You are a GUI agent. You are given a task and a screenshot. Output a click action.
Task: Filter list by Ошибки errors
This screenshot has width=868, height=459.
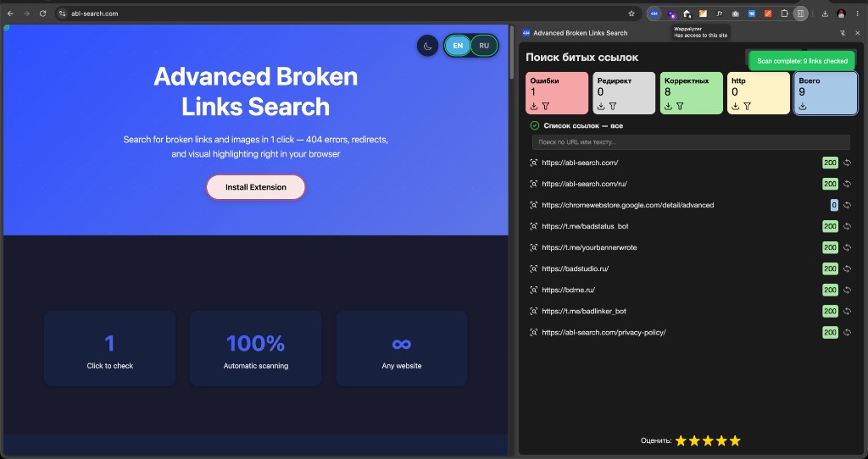tap(546, 106)
